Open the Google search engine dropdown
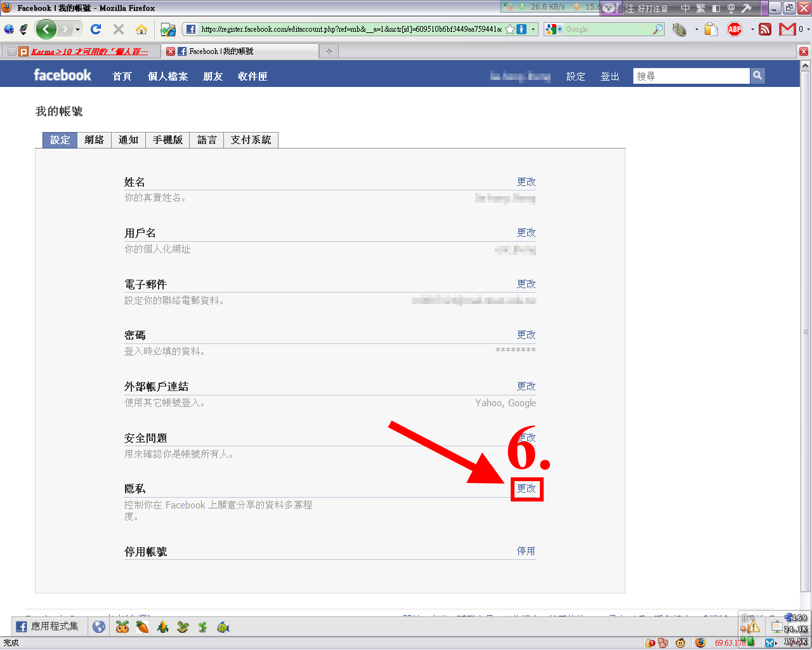The image size is (812, 650). coord(554,29)
